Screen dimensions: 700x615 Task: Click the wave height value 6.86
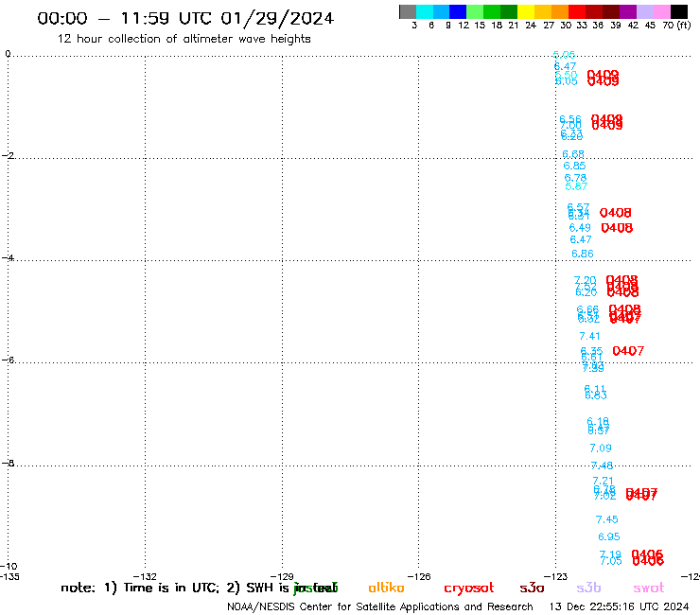(x=583, y=254)
